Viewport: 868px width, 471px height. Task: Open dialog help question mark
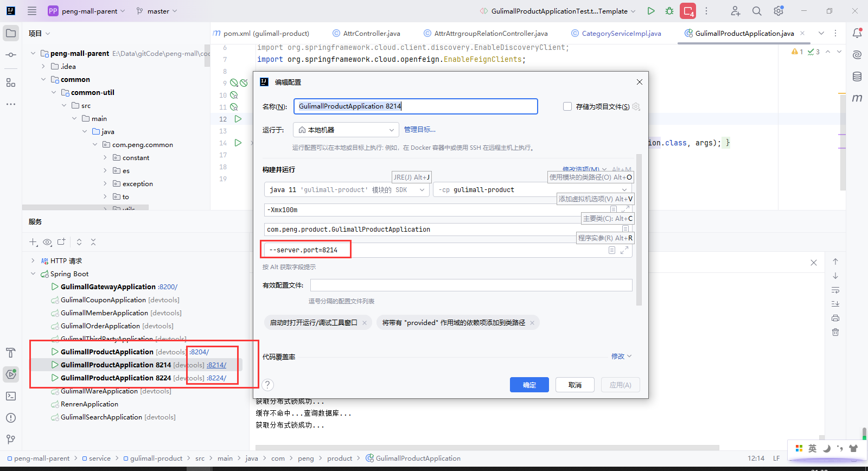tap(267, 385)
